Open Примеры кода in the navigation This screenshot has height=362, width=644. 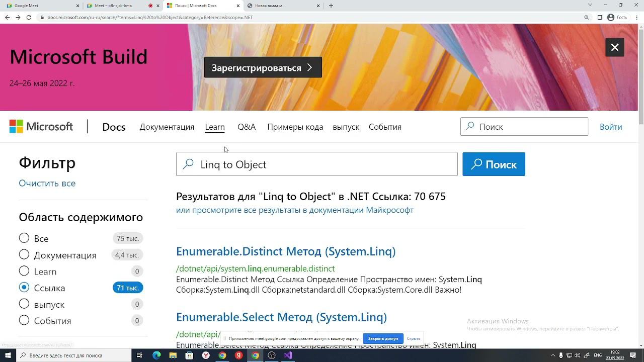pos(295,127)
